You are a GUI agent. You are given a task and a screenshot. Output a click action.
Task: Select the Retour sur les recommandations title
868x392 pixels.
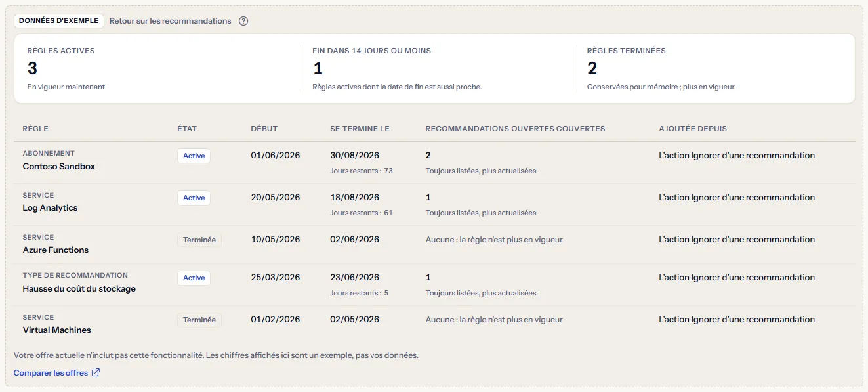click(170, 21)
